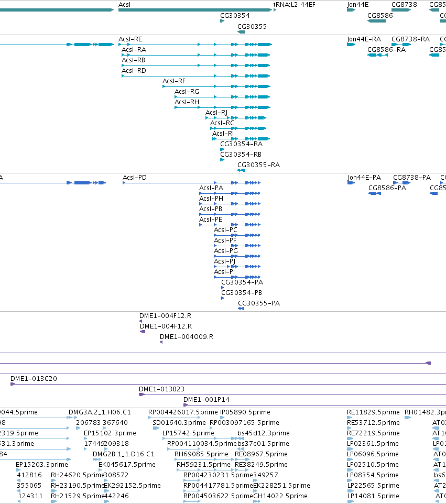Select the Acsl-PE protein label

coord(211,219)
